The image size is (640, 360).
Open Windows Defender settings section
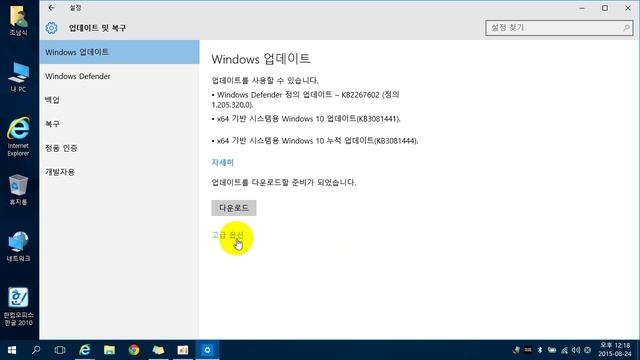pos(119,76)
